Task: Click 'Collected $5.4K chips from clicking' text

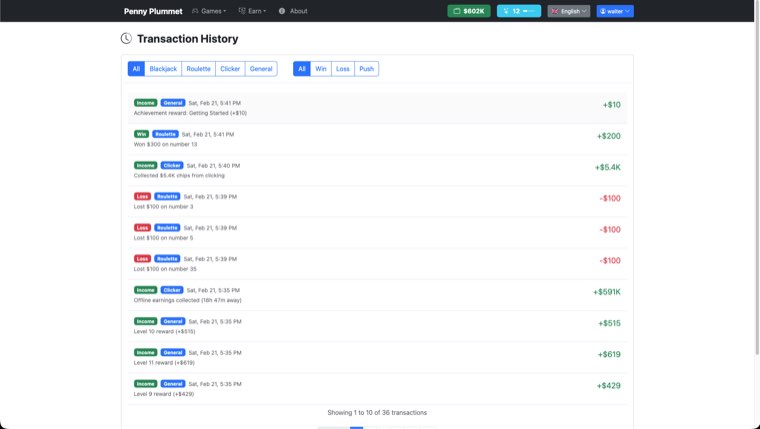Action: (179, 175)
